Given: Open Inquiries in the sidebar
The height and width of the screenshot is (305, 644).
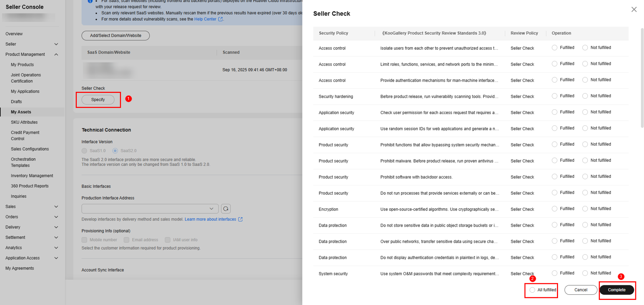Looking at the screenshot, I should click(x=19, y=196).
